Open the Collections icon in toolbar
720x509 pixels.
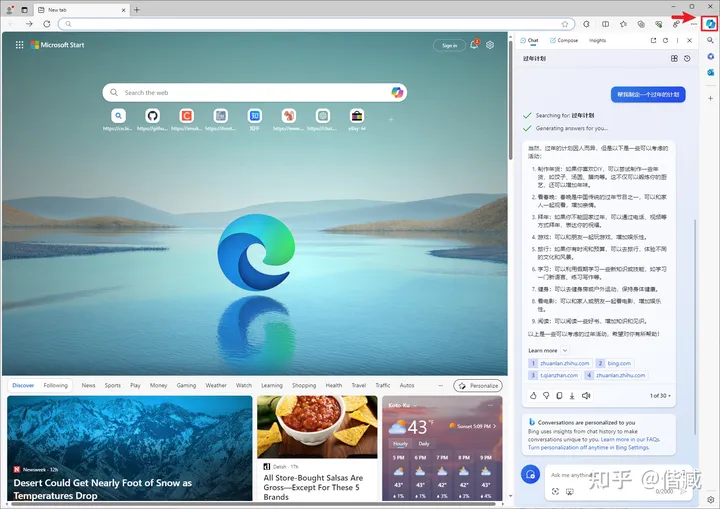coord(641,24)
